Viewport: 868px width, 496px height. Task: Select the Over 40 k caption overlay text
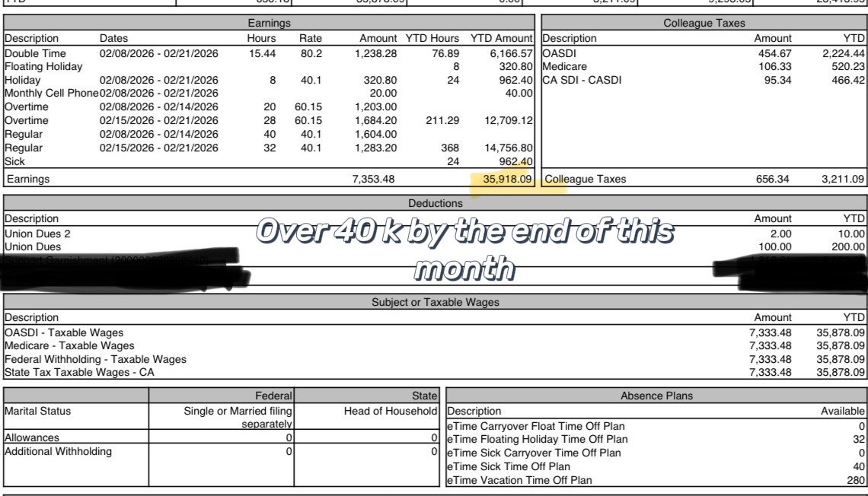[464, 249]
